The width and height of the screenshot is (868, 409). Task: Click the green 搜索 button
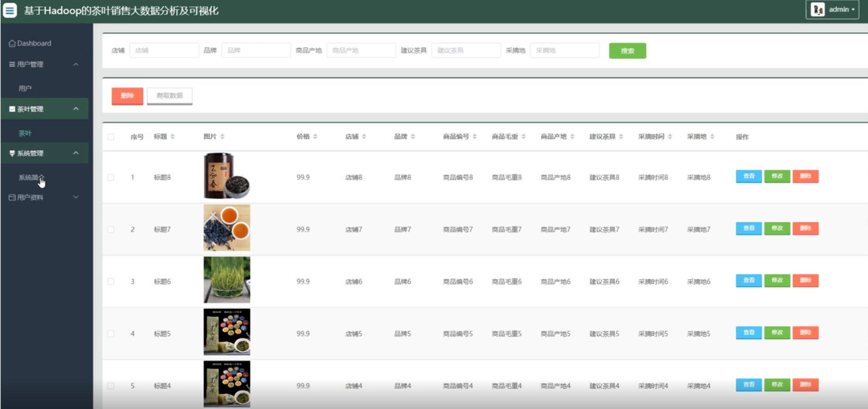click(x=627, y=51)
